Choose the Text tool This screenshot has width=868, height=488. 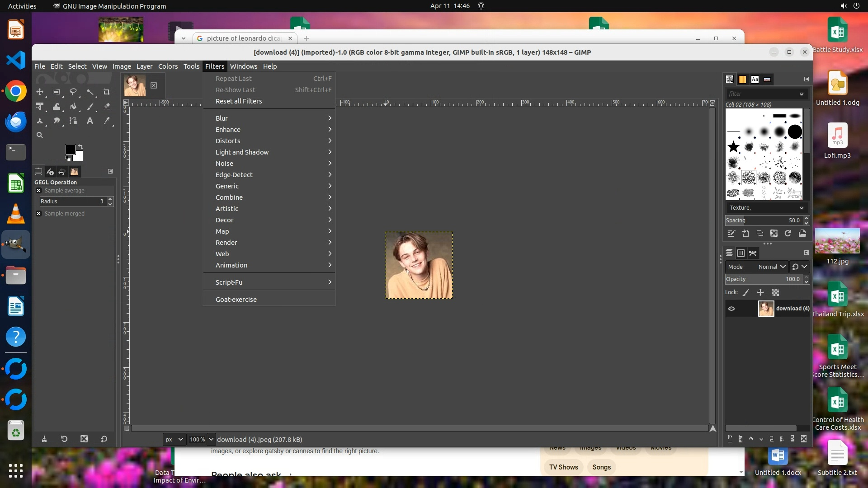90,121
